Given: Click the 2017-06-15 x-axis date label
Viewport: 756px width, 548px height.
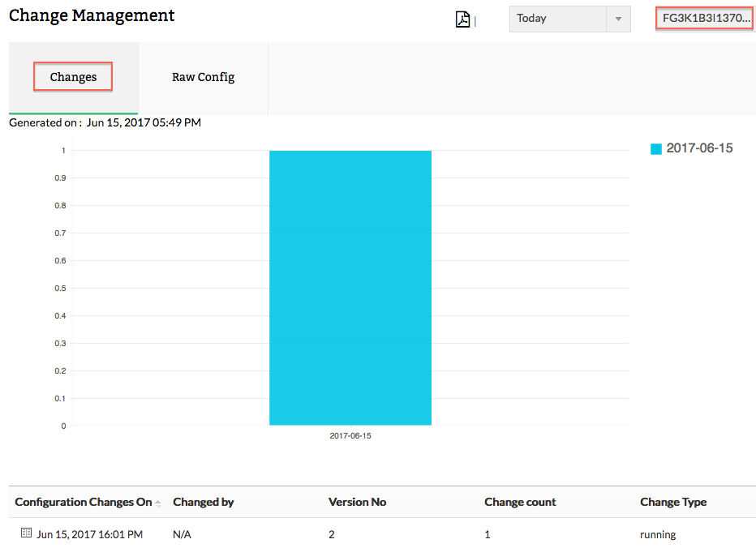Looking at the screenshot, I should point(350,435).
